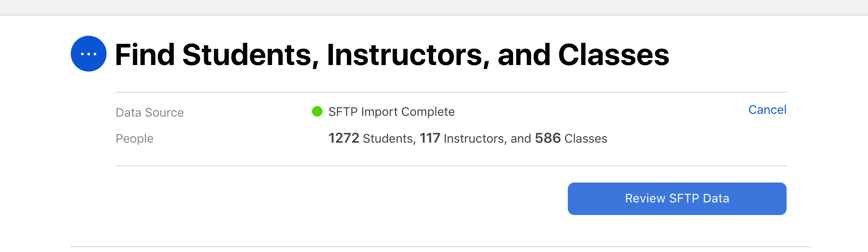
Task: Select the SFTP Import Complete status text
Action: tap(391, 112)
